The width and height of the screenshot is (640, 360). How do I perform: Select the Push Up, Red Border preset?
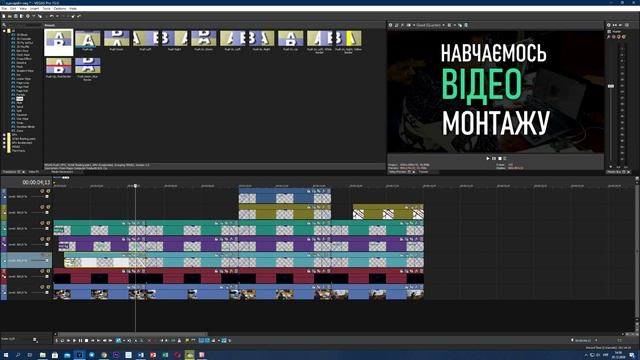[x=58, y=68]
